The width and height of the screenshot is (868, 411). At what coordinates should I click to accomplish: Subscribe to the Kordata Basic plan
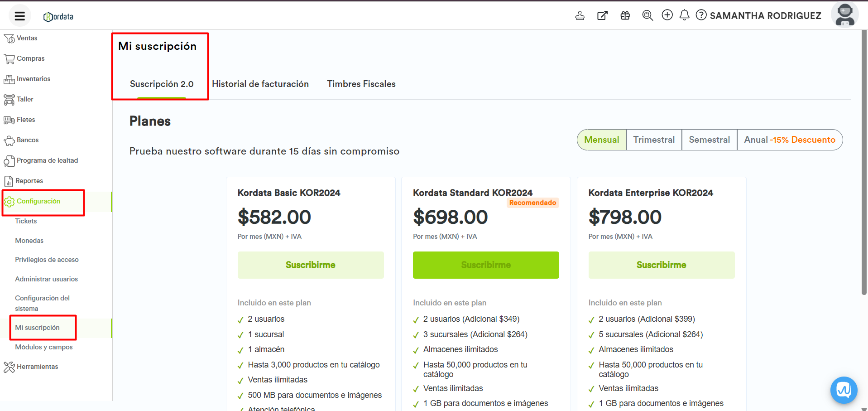(x=311, y=265)
